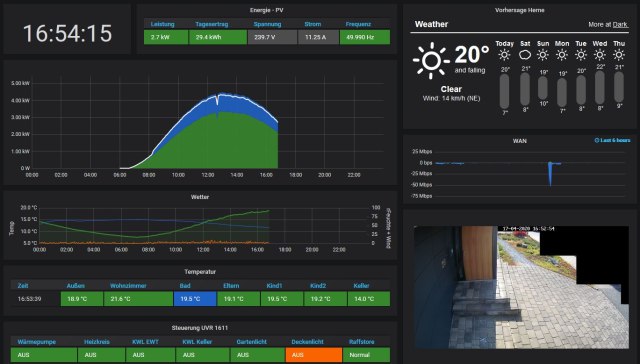Click the 'Clear' weather condition text
Image resolution: width=640 pixels, height=364 pixels.
[x=451, y=89]
